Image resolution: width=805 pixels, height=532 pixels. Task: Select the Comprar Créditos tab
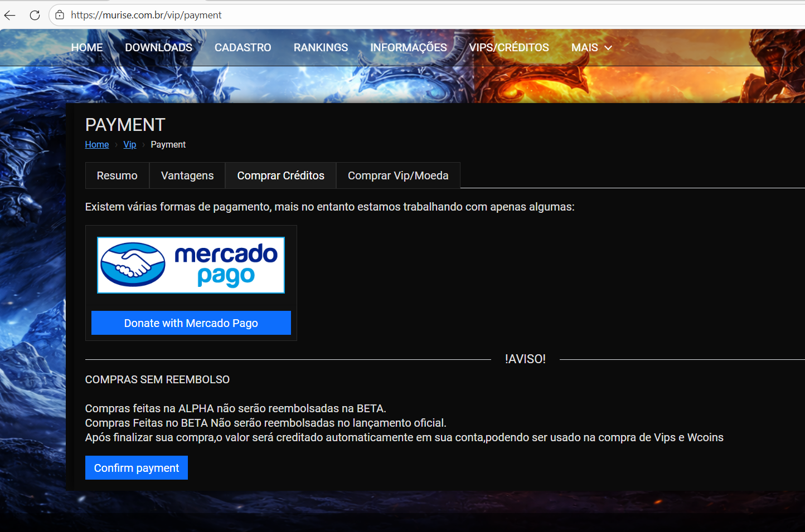[280, 175]
